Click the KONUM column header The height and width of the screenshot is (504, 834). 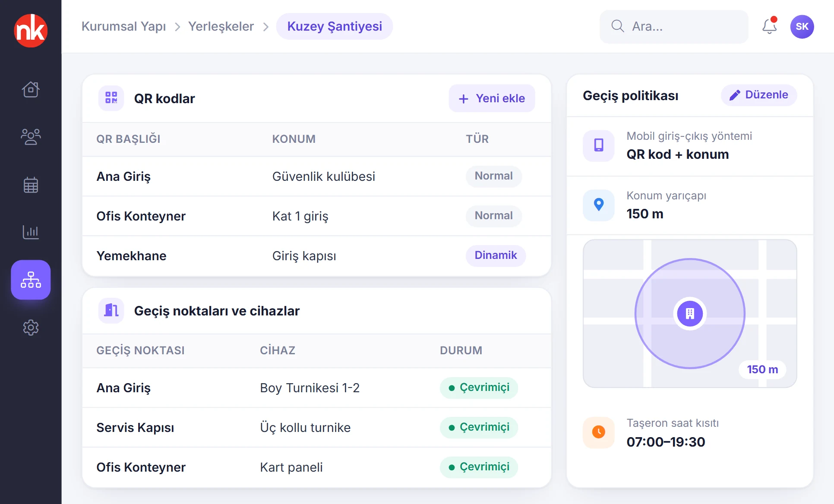[x=294, y=139]
